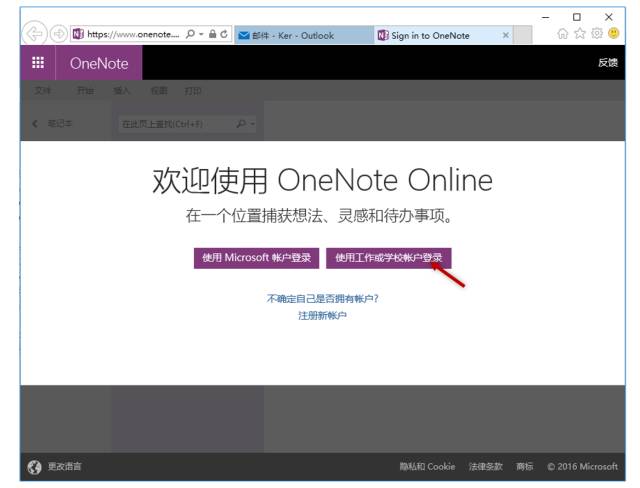Sign in with work or school account

389,258
